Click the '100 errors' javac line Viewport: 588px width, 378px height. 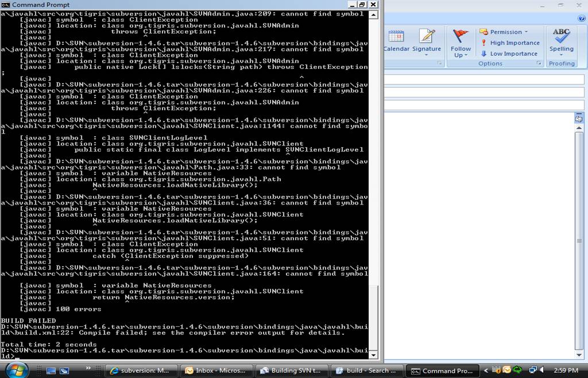click(x=60, y=309)
